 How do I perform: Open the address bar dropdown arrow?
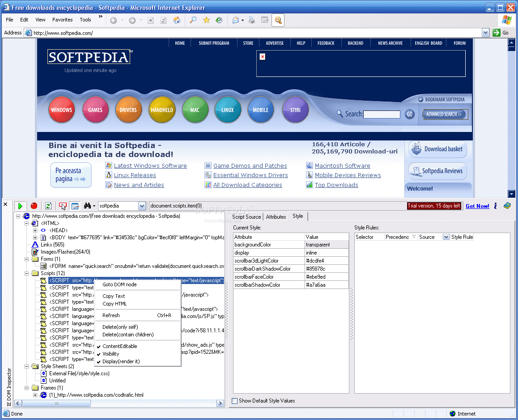pos(485,33)
